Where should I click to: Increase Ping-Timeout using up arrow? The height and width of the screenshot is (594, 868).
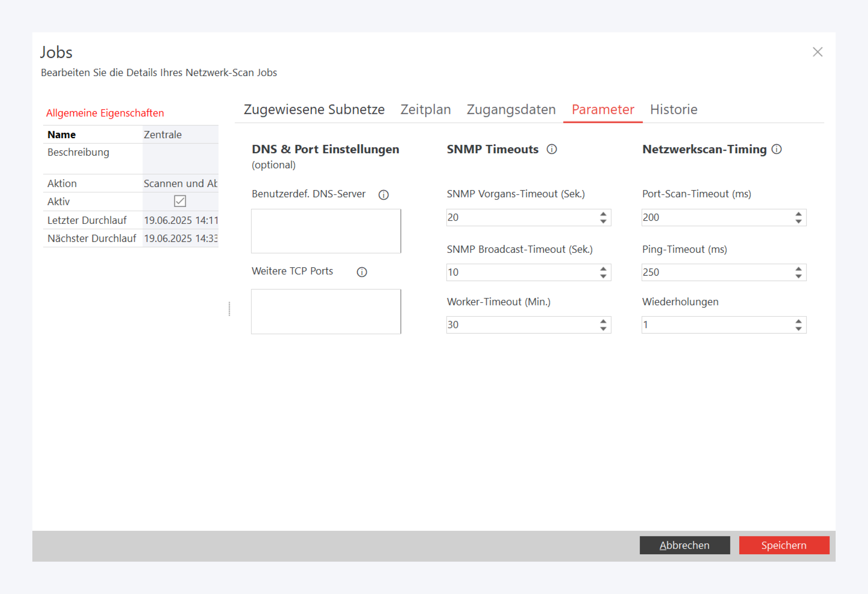798,269
